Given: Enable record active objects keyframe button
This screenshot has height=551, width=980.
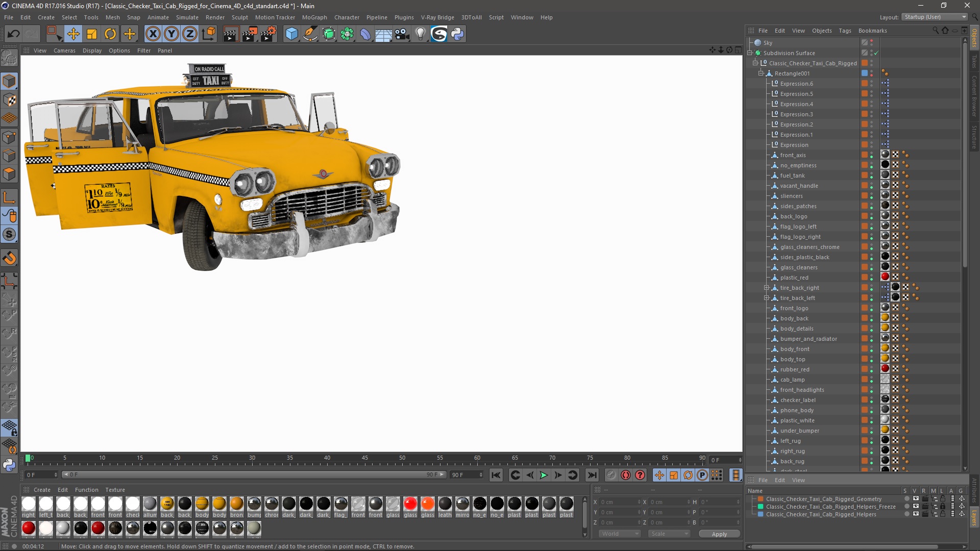Looking at the screenshot, I should tap(611, 475).
